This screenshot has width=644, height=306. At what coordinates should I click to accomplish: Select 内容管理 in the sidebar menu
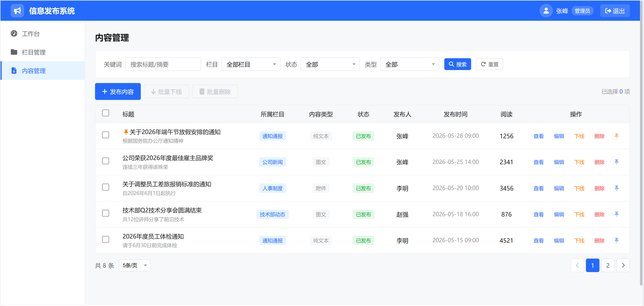[x=43, y=71]
